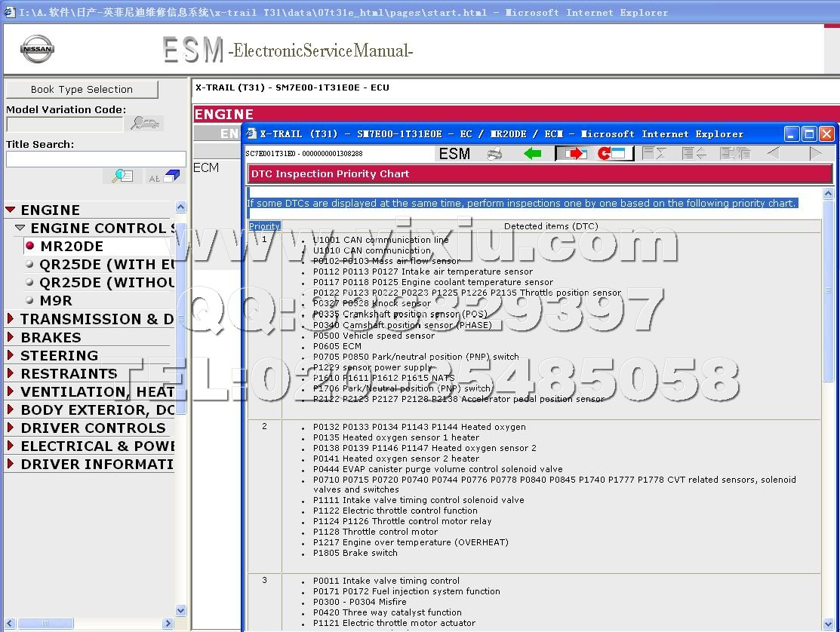Click the green back arrow
840x632 pixels.
tap(533, 154)
